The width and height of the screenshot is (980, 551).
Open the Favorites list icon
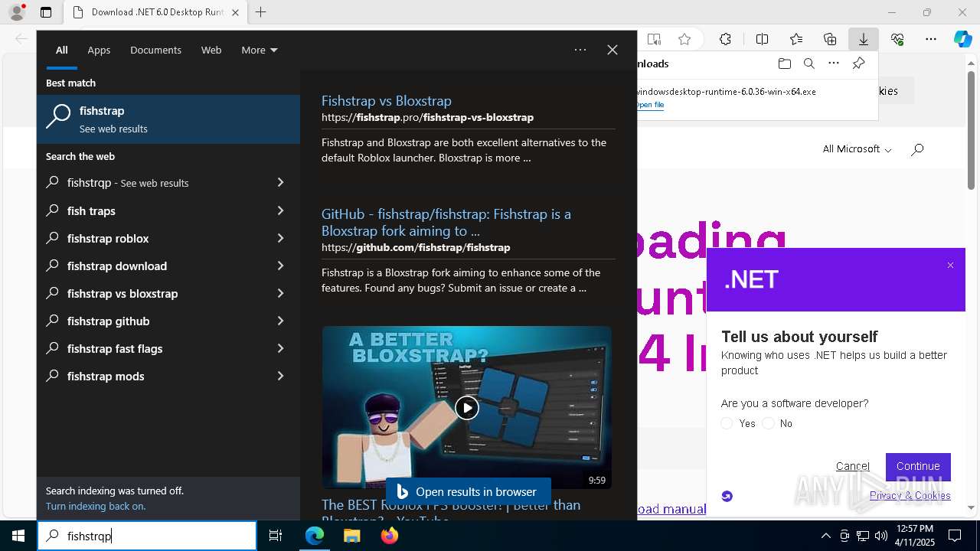tap(796, 39)
